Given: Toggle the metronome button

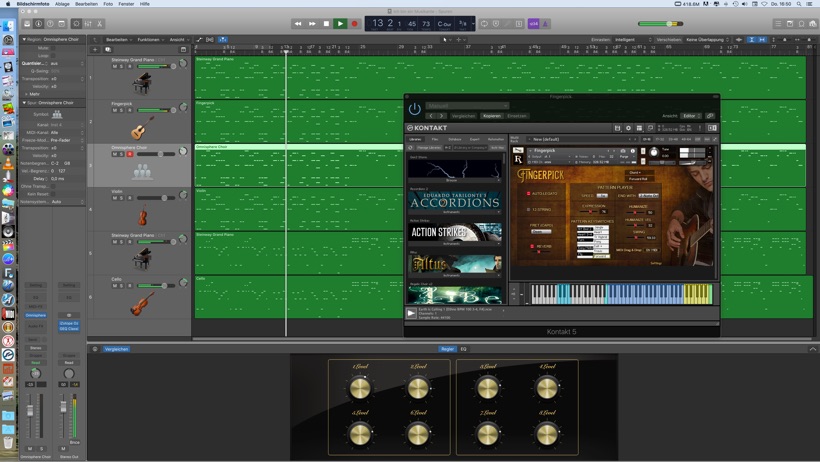Looking at the screenshot, I should click(545, 24).
